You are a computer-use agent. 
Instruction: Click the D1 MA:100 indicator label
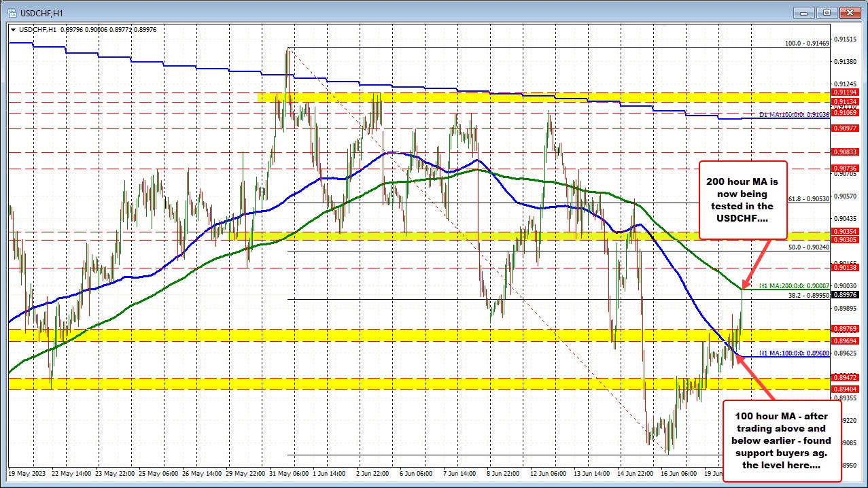[x=793, y=115]
